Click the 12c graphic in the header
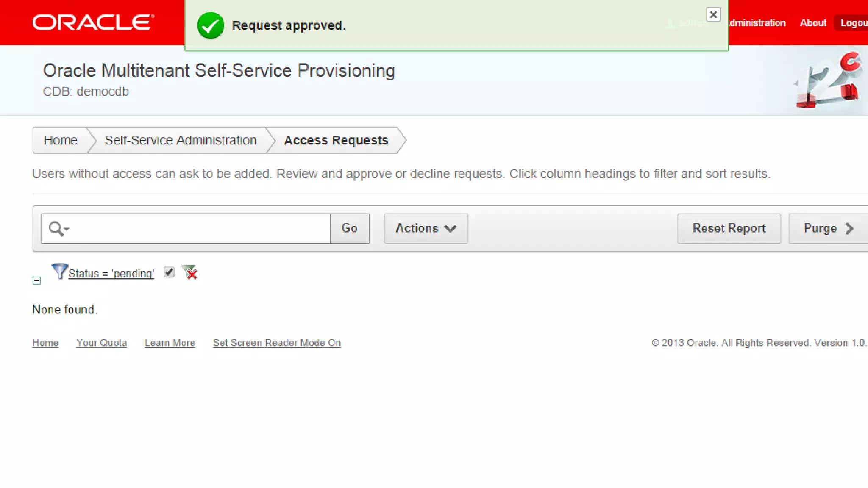 coord(829,80)
